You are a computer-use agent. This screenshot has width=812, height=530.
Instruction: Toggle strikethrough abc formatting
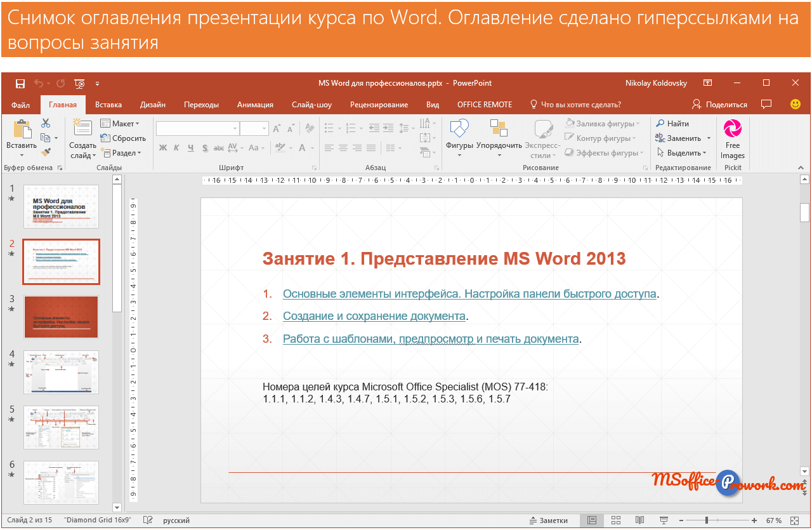pos(219,148)
